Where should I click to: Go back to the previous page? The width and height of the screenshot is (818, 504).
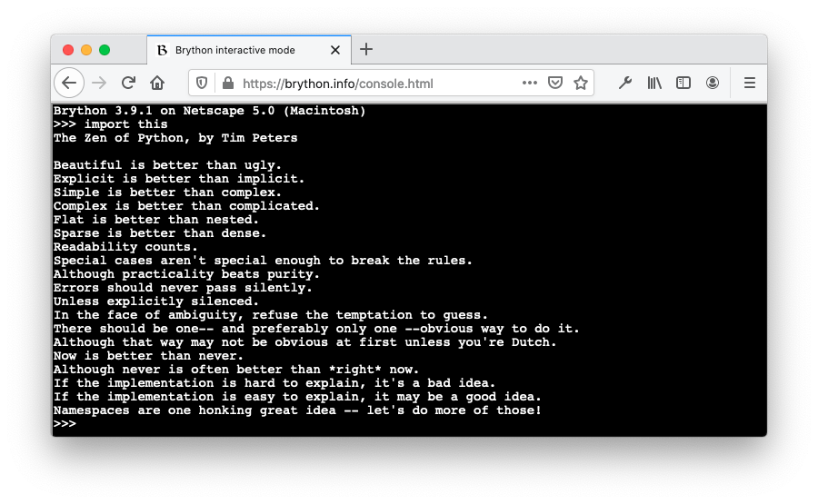[x=69, y=83]
